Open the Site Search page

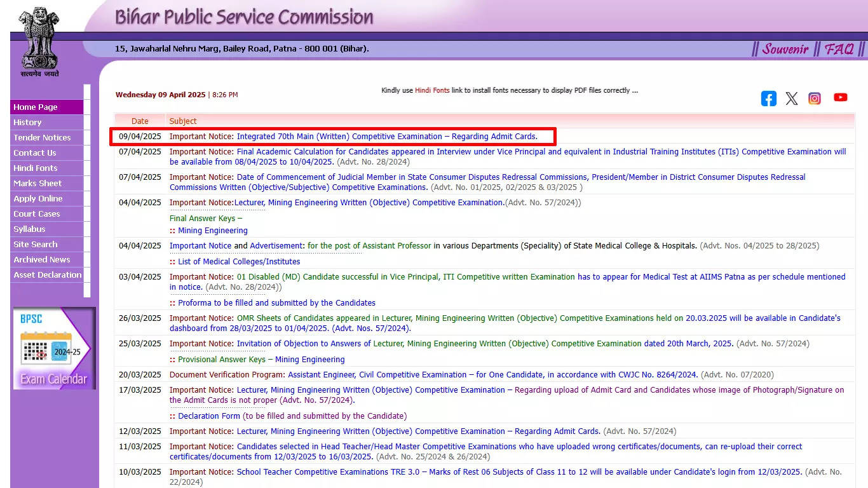tap(35, 244)
